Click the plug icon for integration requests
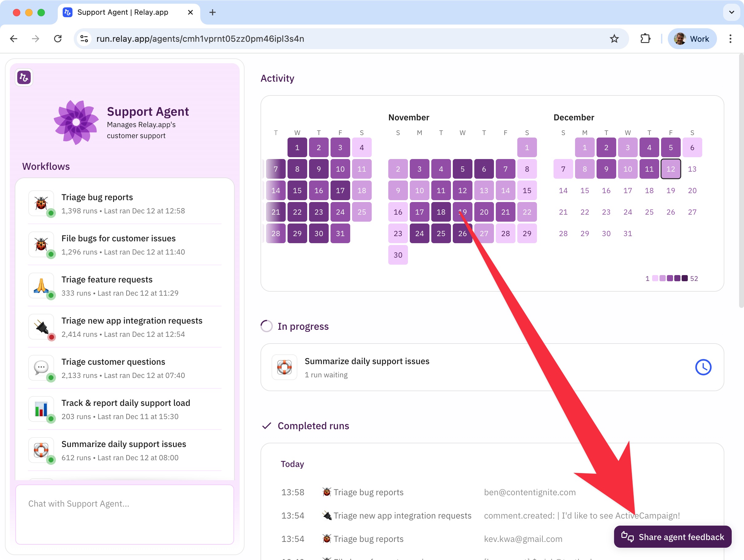744x560 pixels. click(41, 327)
